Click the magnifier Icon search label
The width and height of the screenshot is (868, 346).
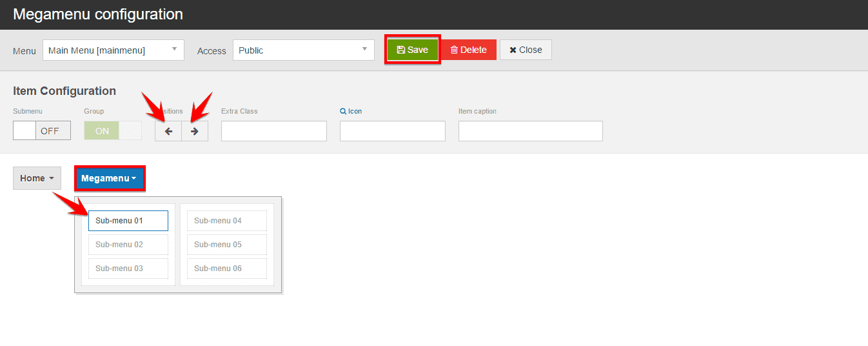pyautogui.click(x=351, y=111)
